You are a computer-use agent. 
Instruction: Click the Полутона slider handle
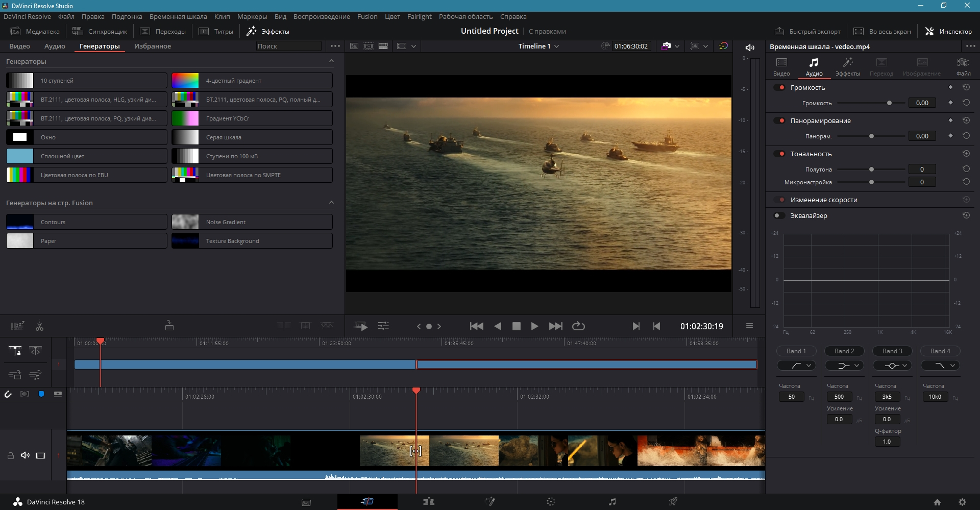(871, 169)
